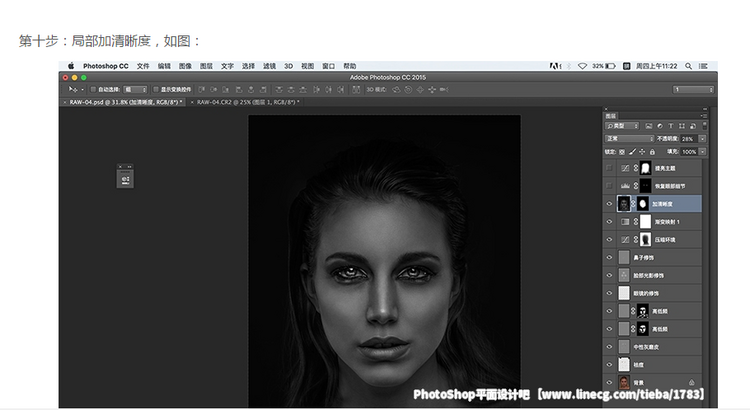
Task: Click the 3D camera video icon
Action: [x=446, y=89]
